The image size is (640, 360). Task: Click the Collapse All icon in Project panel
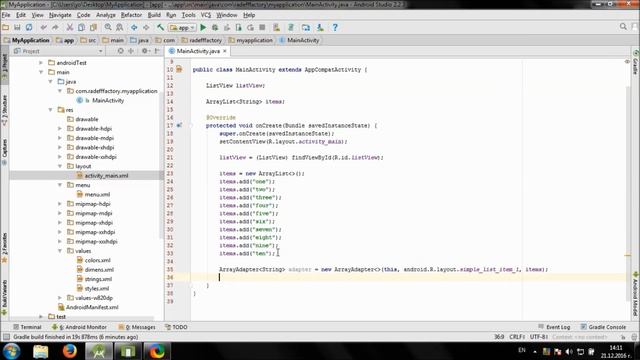point(131,51)
